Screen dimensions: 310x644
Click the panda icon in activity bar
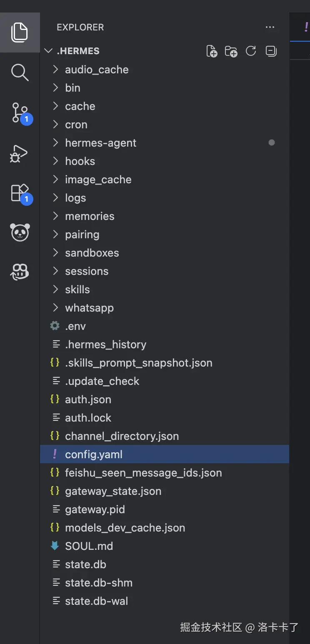20,232
